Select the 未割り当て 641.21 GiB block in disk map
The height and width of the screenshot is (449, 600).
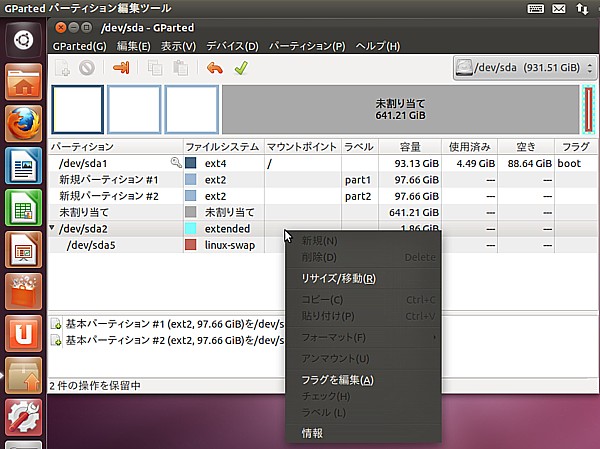pos(400,109)
